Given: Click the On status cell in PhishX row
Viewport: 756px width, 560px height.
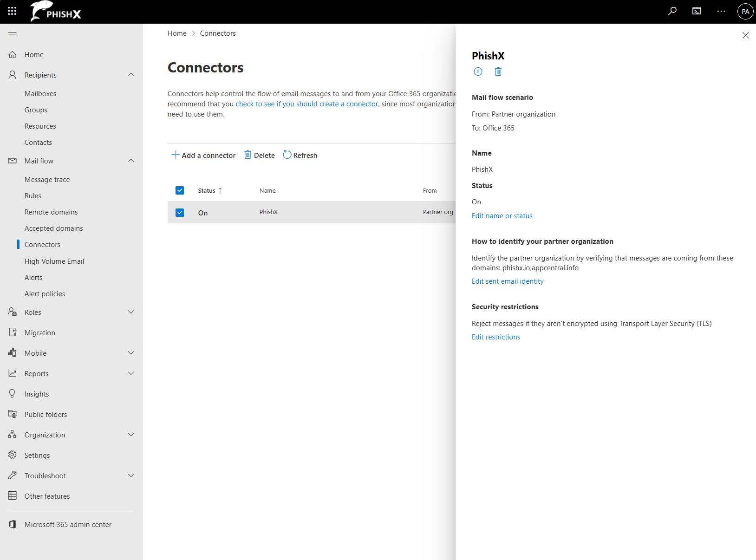Looking at the screenshot, I should 203,213.
